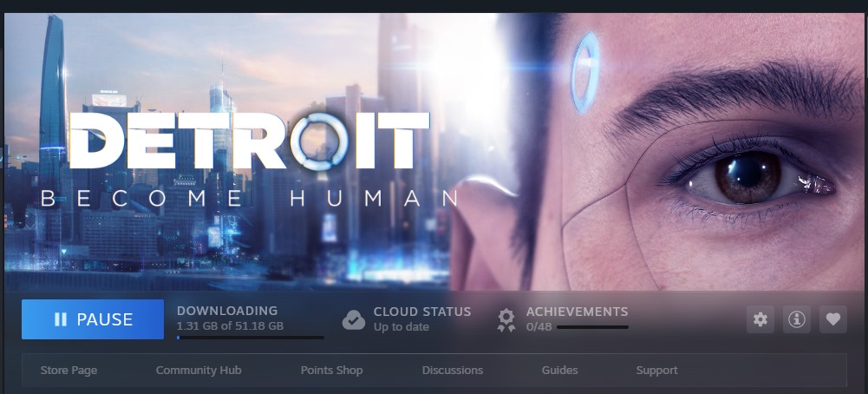Click the achievements ribbon icon
Image resolution: width=868 pixels, height=394 pixels.
(x=506, y=320)
